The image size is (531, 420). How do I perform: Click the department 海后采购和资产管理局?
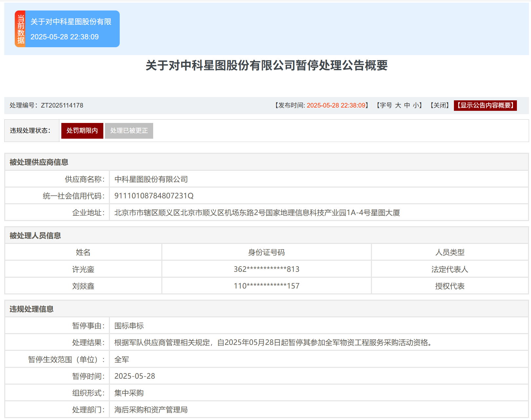[151, 410]
